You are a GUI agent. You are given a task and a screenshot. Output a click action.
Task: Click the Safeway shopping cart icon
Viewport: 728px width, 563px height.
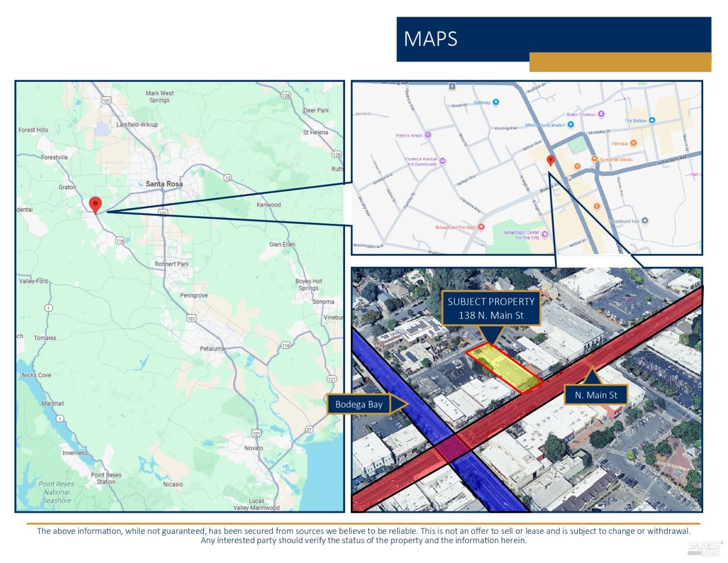coord(496,102)
